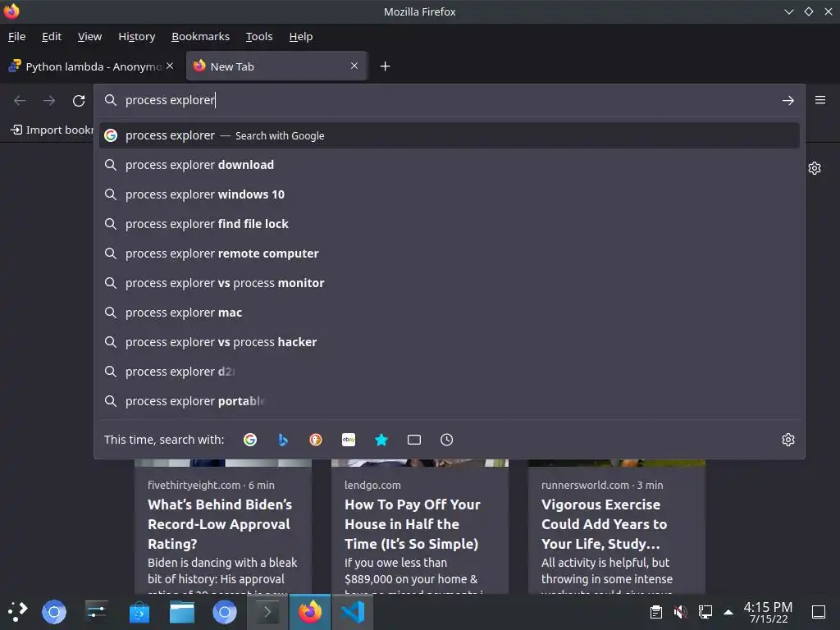The width and height of the screenshot is (840, 630).
Task: Select 'process explorer — Search with Google' suggestion
Action: coord(449,135)
